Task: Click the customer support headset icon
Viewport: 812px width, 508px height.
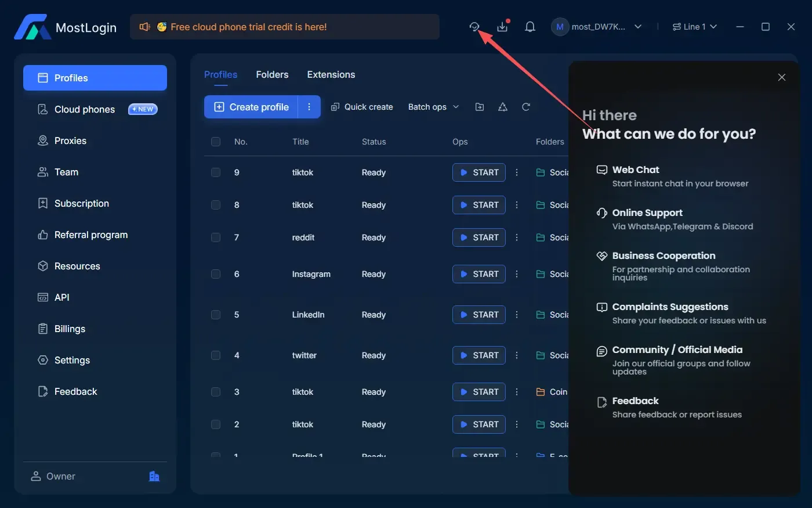Action: [474, 27]
